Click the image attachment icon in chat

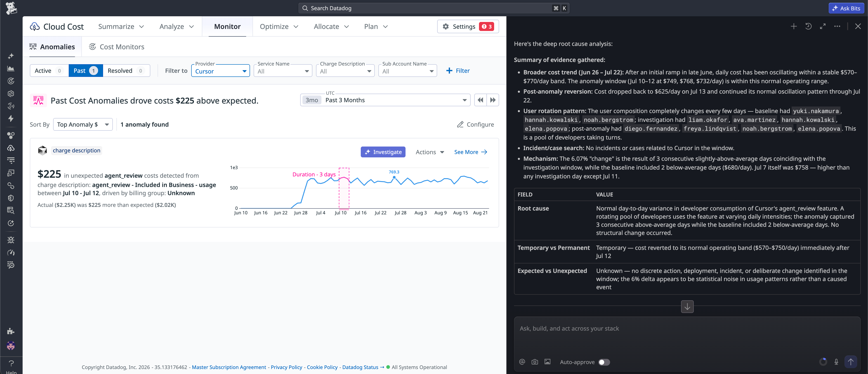pos(547,362)
